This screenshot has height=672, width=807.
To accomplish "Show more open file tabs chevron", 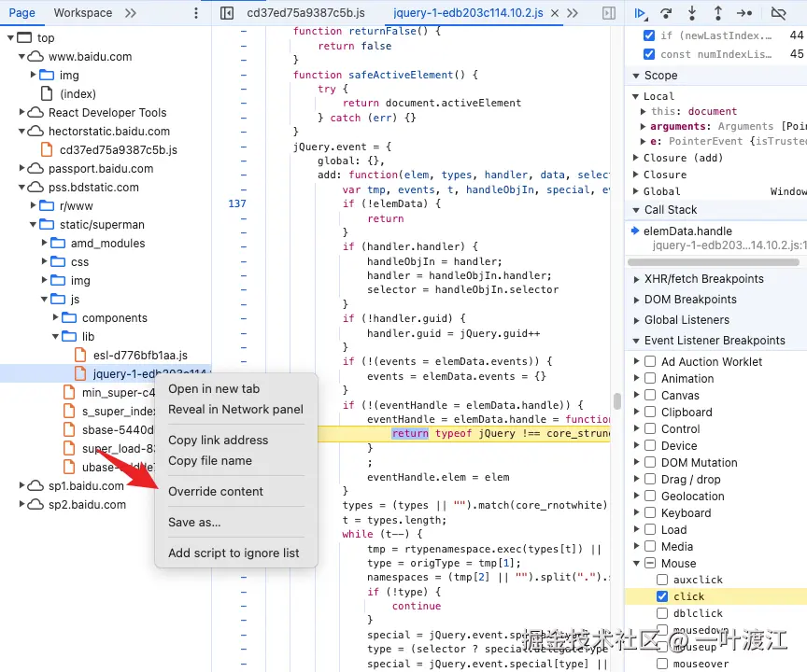I will point(573,13).
